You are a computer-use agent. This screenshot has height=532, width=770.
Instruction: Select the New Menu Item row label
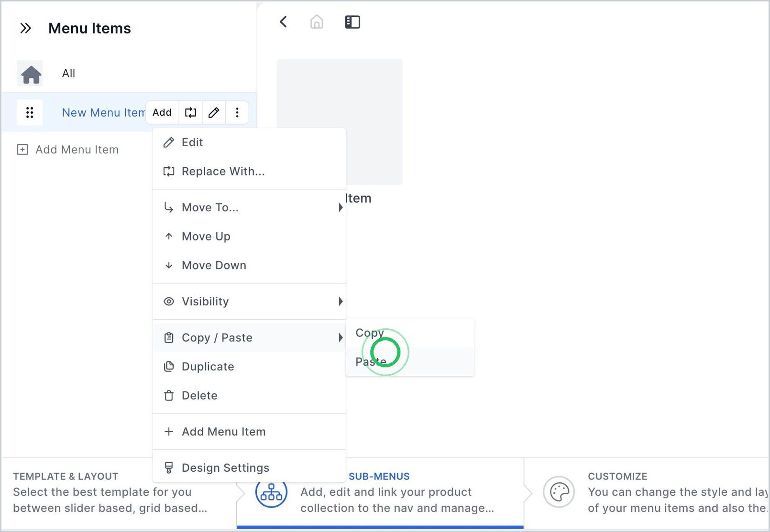pyautogui.click(x=103, y=113)
